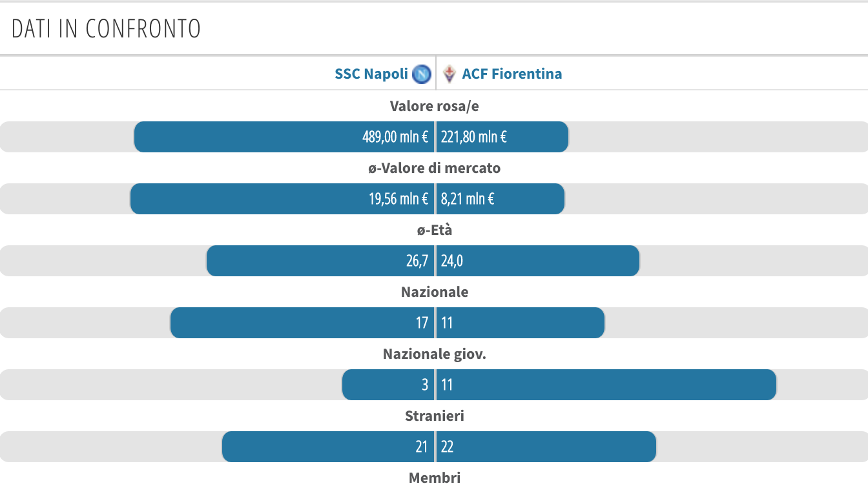
Task: Click the Valore rosa/e row label
Action: pyautogui.click(x=435, y=107)
